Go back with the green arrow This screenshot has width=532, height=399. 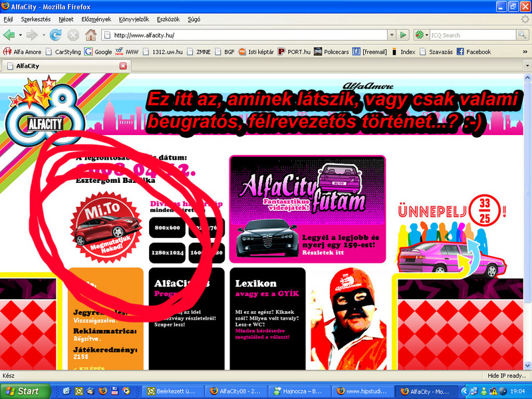[9, 35]
